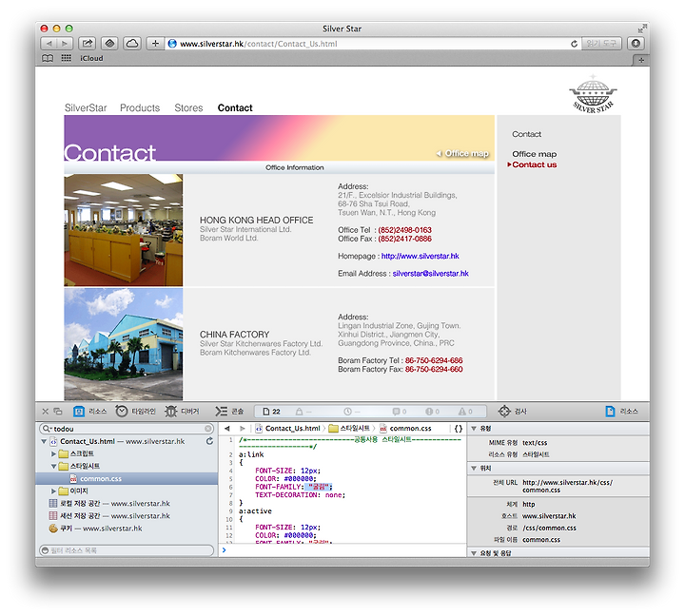Viewport: 685px width, 616px height.
Task: Collapse the 유형 type section
Action: coord(474,429)
